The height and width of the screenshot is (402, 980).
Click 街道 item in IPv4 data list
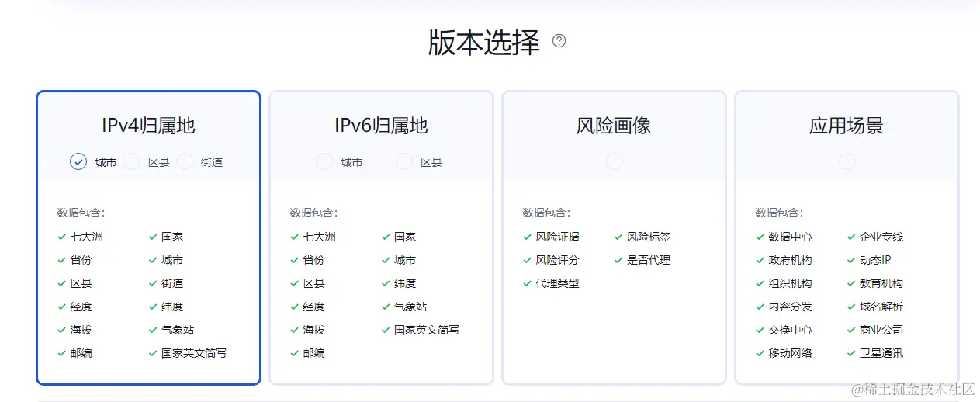172,283
